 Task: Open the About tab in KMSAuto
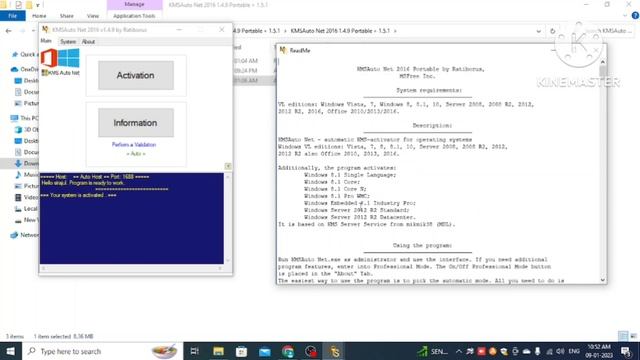point(88,42)
